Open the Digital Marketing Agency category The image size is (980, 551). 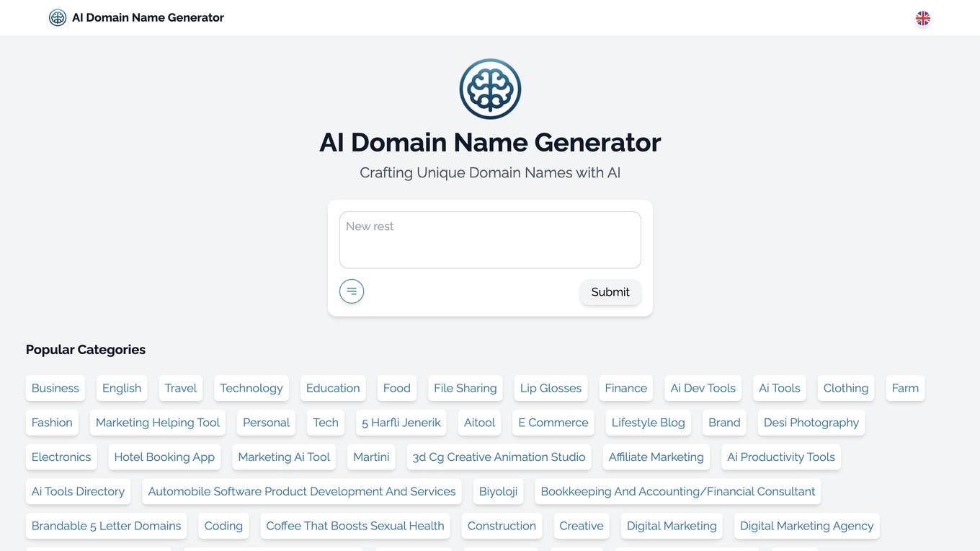point(807,526)
